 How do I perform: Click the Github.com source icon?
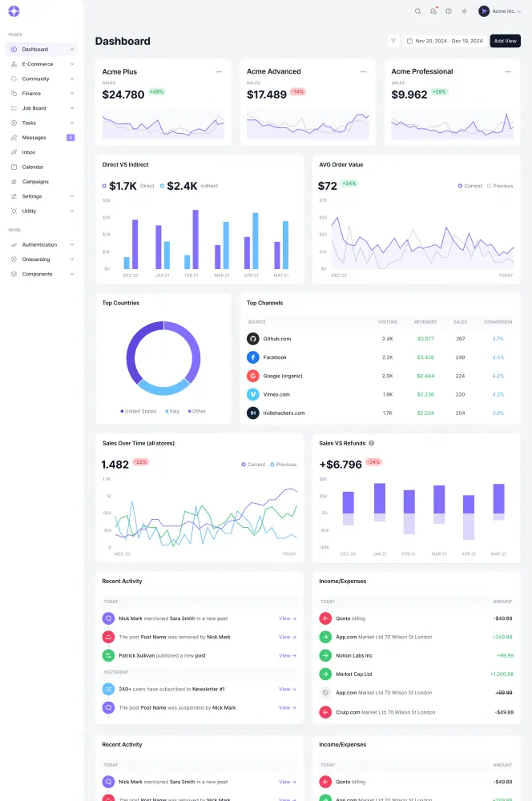(x=253, y=339)
